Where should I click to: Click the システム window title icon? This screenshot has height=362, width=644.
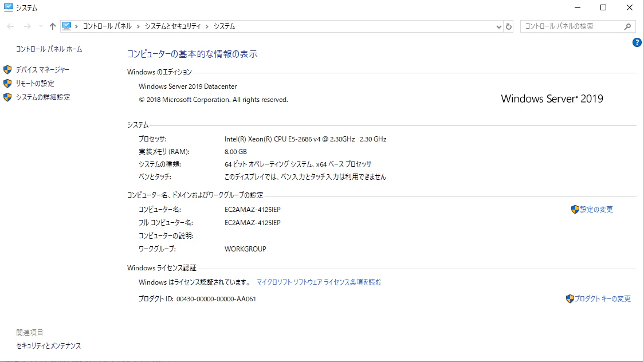point(8,8)
